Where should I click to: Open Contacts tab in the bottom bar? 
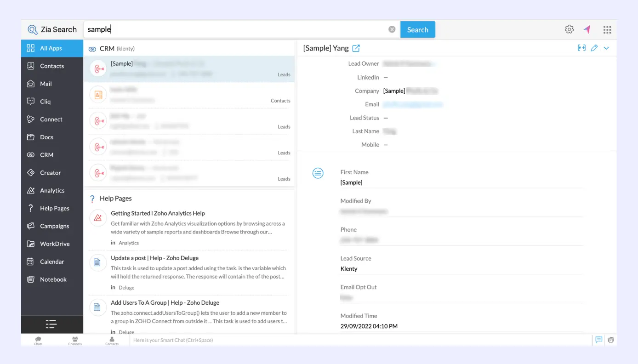112,341
